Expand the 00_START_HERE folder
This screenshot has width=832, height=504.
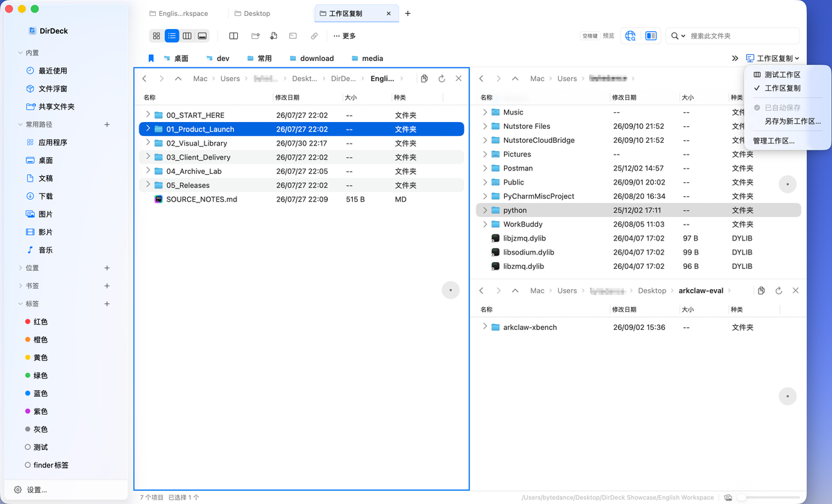(x=148, y=114)
